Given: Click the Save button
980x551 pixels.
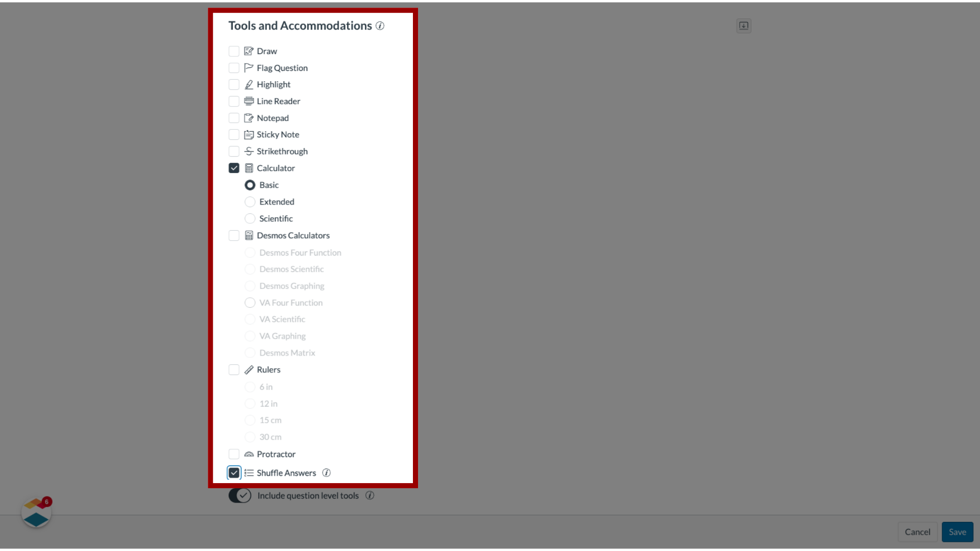Looking at the screenshot, I should (957, 531).
